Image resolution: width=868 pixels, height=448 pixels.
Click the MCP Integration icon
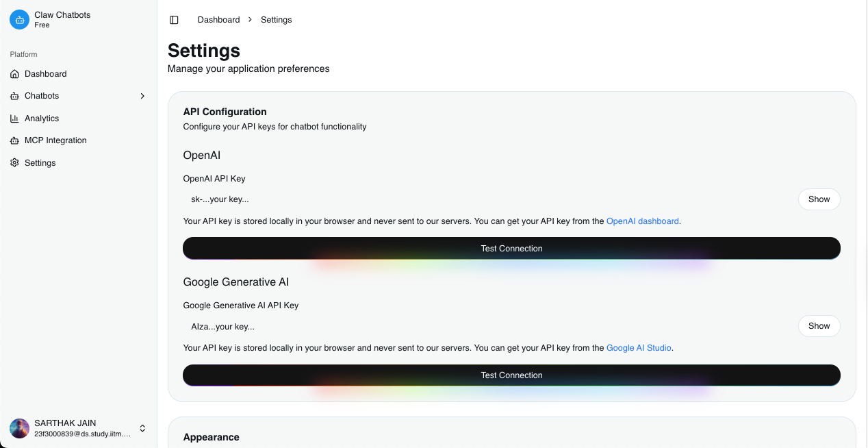(x=14, y=140)
